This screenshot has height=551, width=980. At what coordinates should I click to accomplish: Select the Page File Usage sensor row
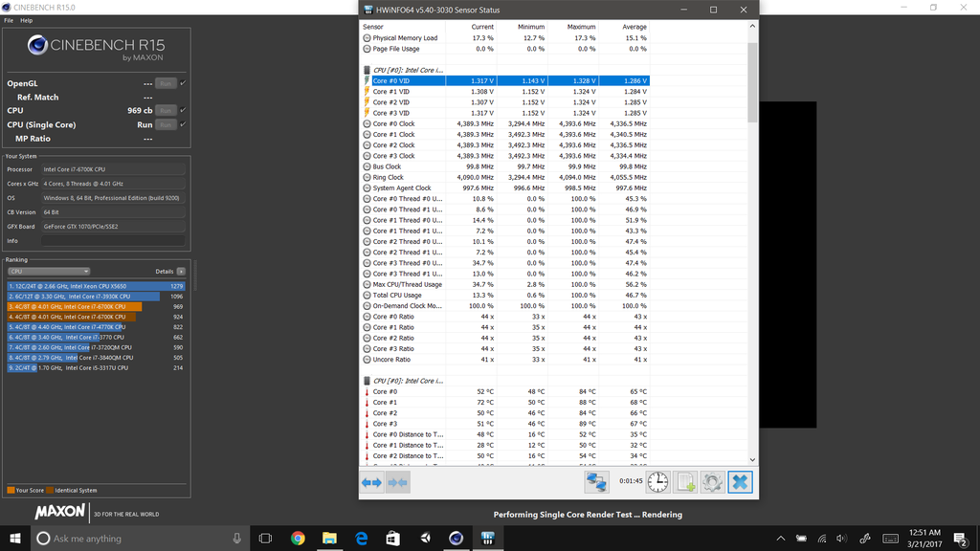click(505, 49)
